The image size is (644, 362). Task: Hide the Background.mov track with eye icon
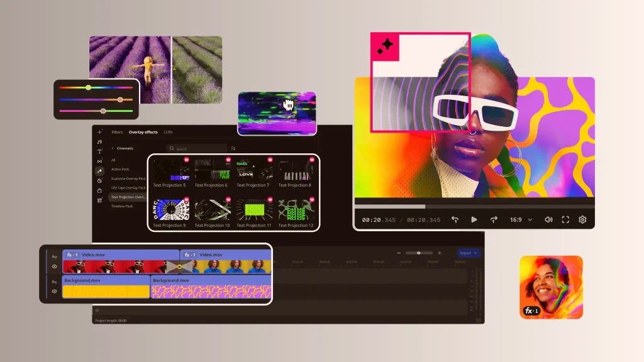pyautogui.click(x=54, y=292)
